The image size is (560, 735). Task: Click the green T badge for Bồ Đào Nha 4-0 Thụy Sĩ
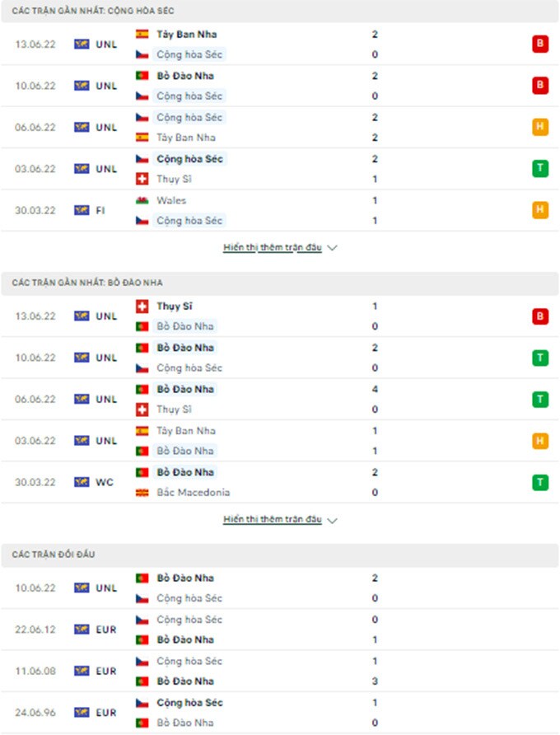pos(539,400)
